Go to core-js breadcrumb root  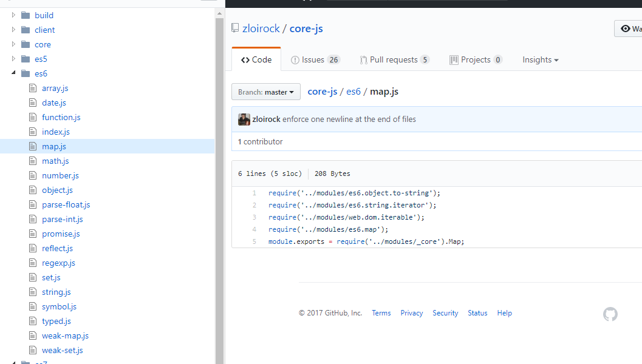[323, 92]
